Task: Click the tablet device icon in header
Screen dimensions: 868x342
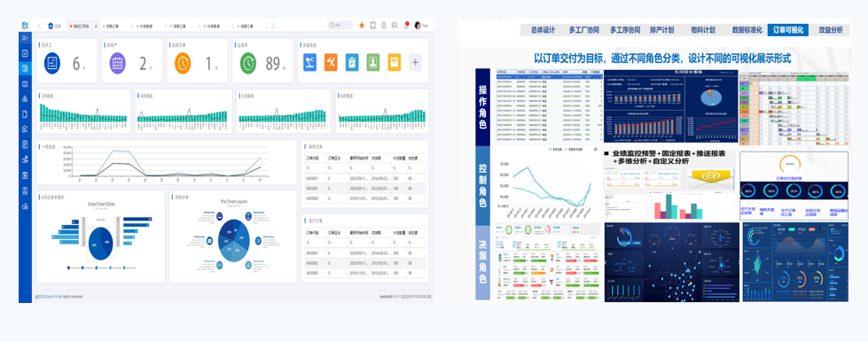Action: pos(373,26)
